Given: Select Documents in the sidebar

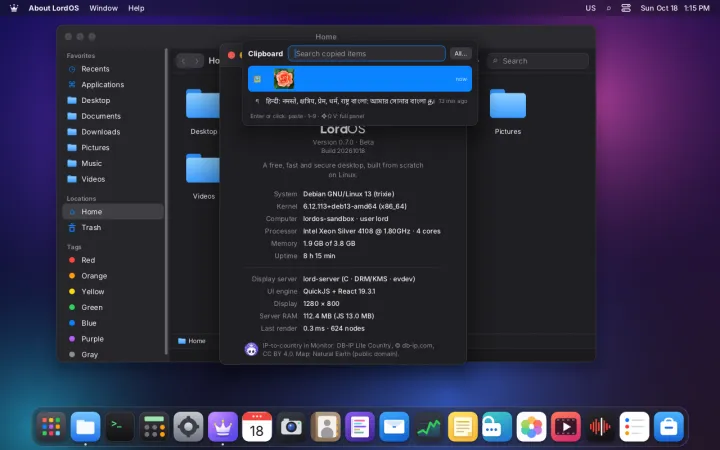Looking at the screenshot, I should [x=112, y=116].
